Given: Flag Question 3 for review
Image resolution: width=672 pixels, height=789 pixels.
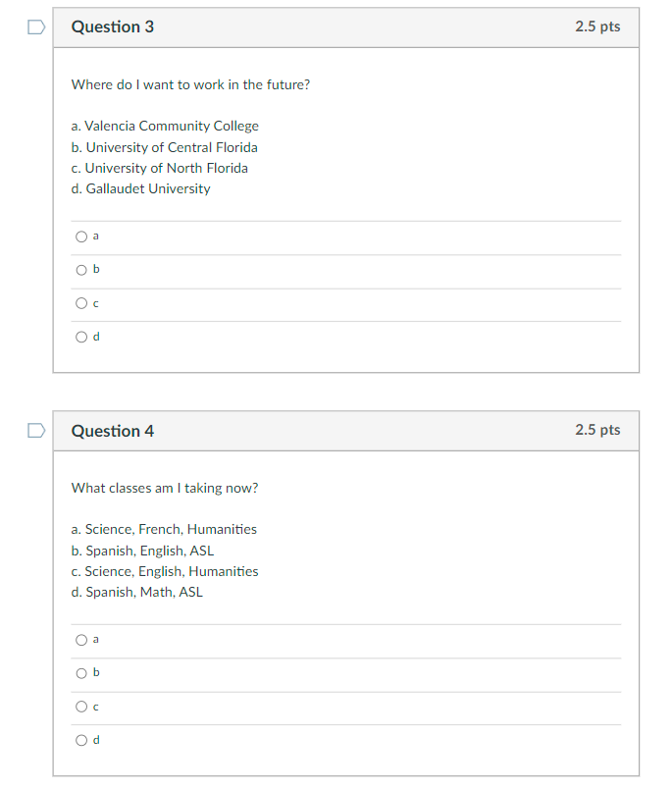Looking at the screenshot, I should (35, 27).
